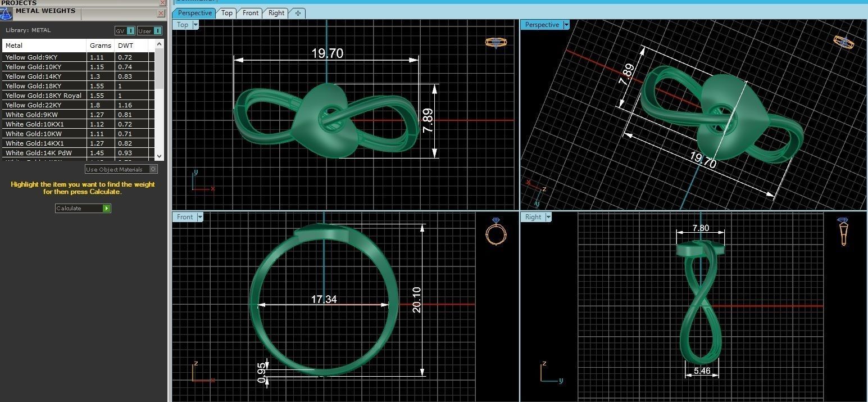Screen dimensions: 868x402
Task: Click the plus tab to add viewport
Action: tap(298, 13)
